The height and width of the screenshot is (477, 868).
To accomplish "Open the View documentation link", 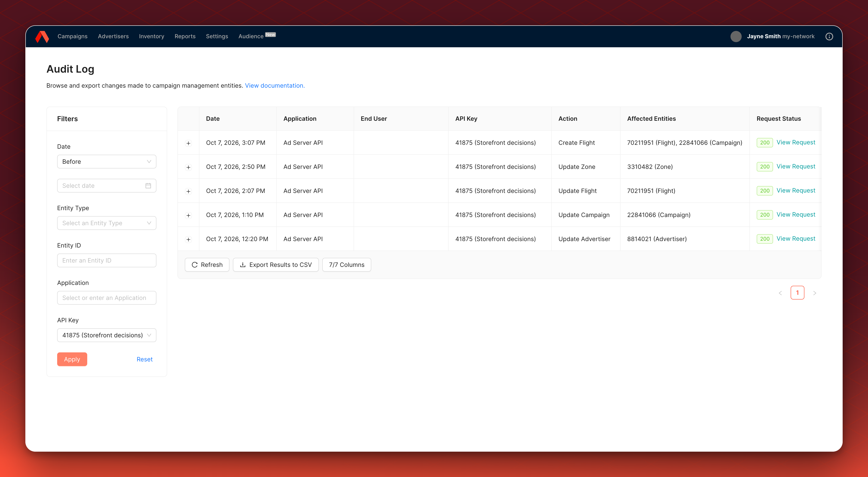I will coord(275,86).
